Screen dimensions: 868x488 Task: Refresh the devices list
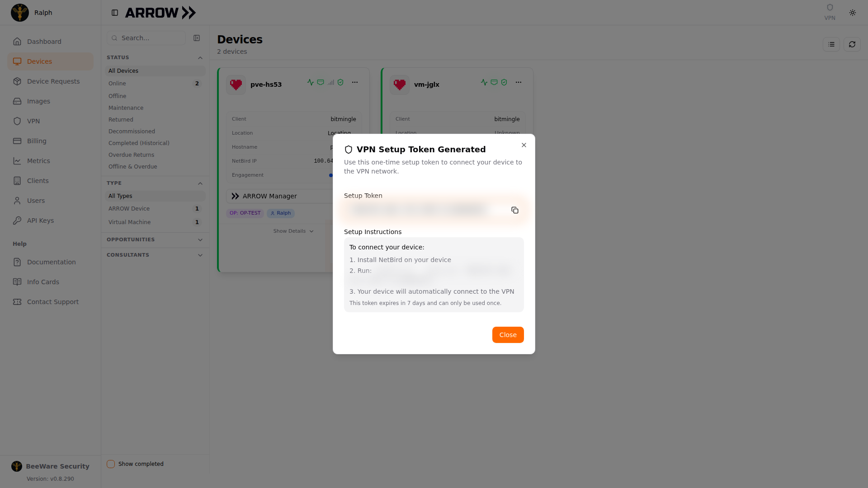point(852,44)
